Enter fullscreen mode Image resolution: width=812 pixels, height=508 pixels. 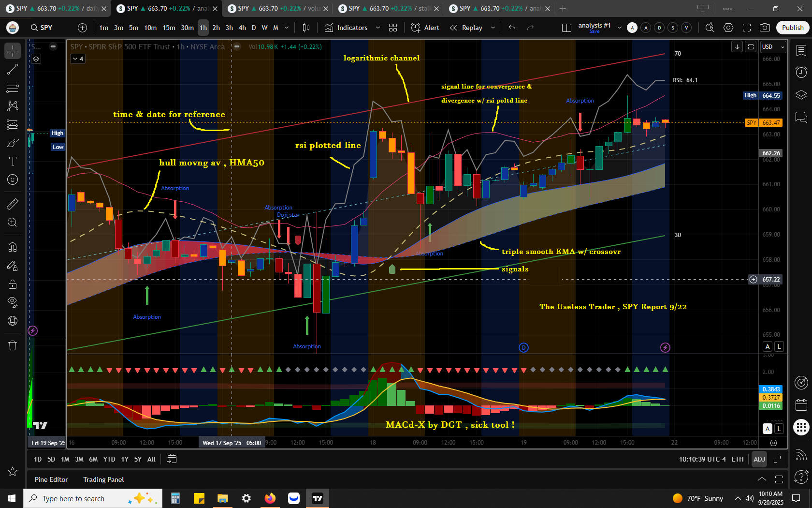[x=747, y=28]
